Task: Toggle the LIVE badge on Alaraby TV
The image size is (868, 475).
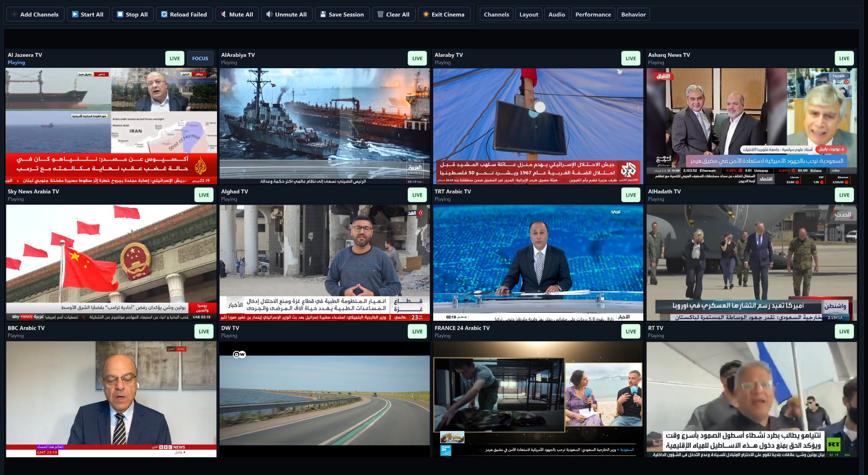Action: (x=631, y=58)
